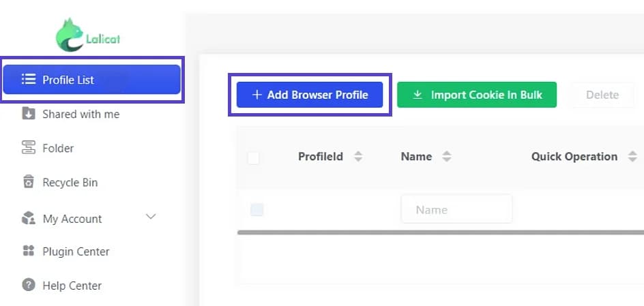The width and height of the screenshot is (644, 306).
Task: Sort by ProfileId using arrows
Action: (x=358, y=157)
